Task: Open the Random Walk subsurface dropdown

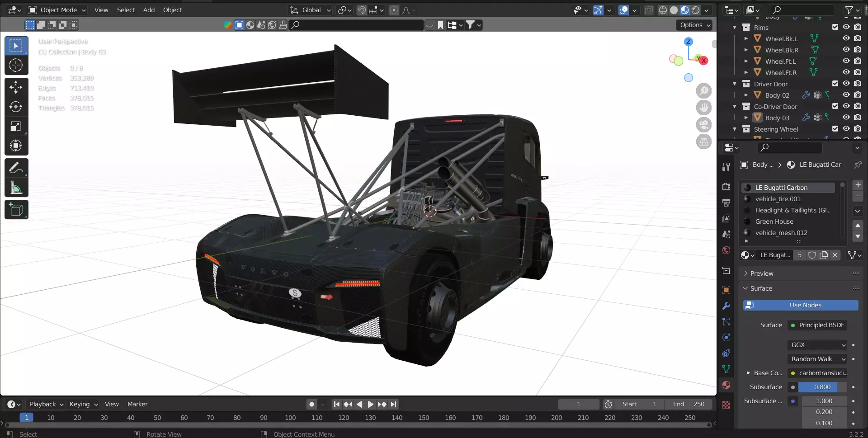Action: pos(817,359)
